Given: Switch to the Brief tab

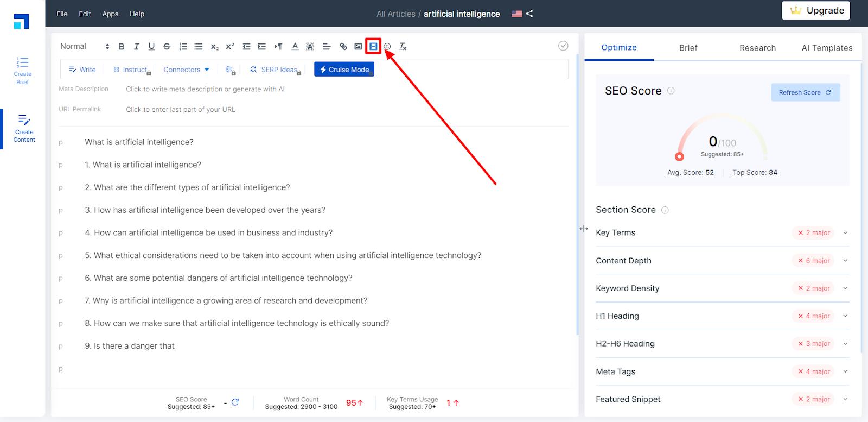Looking at the screenshot, I should 688,48.
